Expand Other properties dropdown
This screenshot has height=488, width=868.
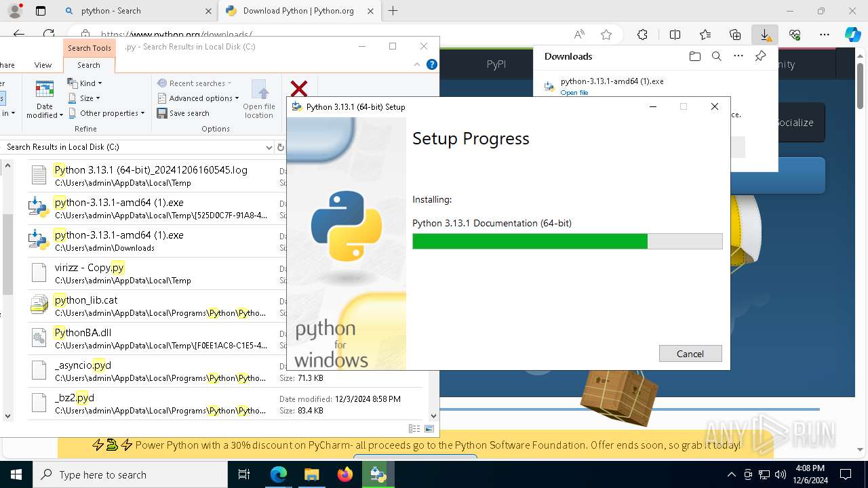pyautogui.click(x=106, y=113)
